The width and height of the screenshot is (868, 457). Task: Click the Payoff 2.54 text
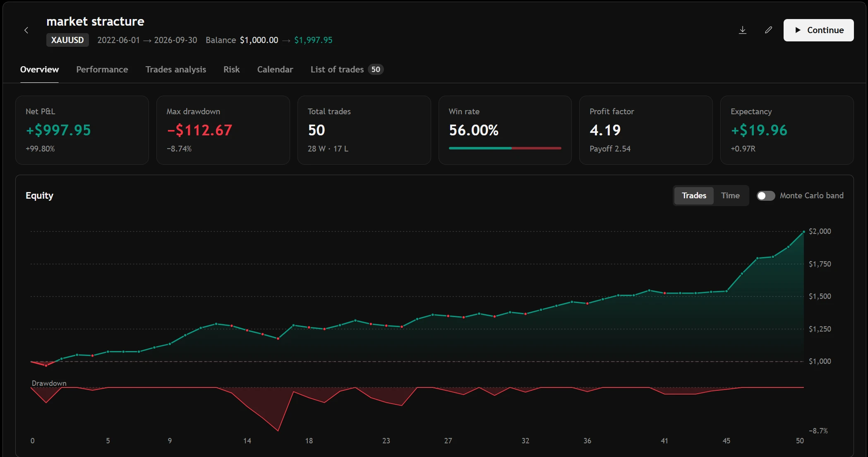click(x=610, y=149)
